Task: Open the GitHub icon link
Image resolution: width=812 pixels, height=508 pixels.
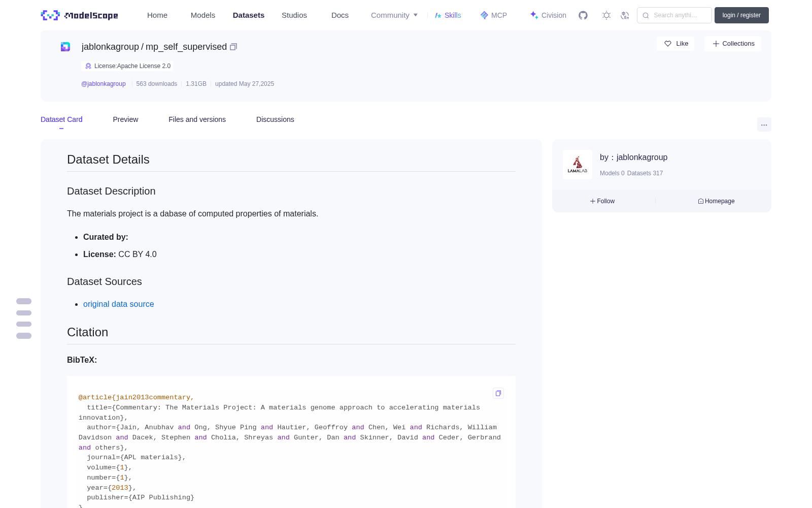Action: tap(583, 15)
